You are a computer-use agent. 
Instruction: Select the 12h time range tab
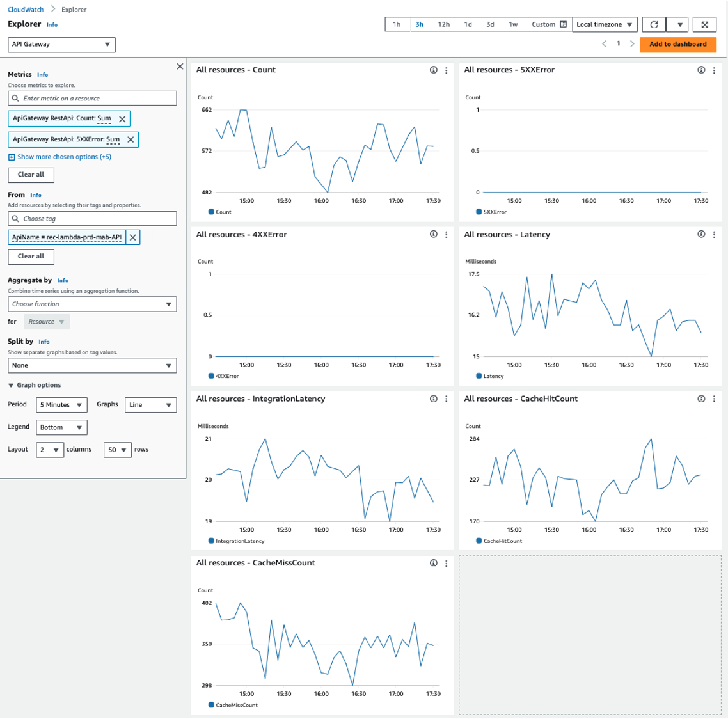[x=443, y=25]
